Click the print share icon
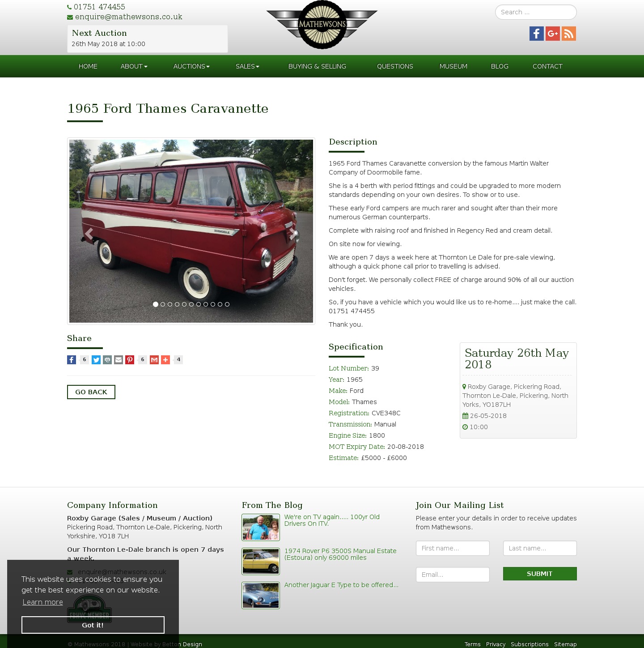Image resolution: width=644 pixels, height=648 pixels. pyautogui.click(x=107, y=360)
